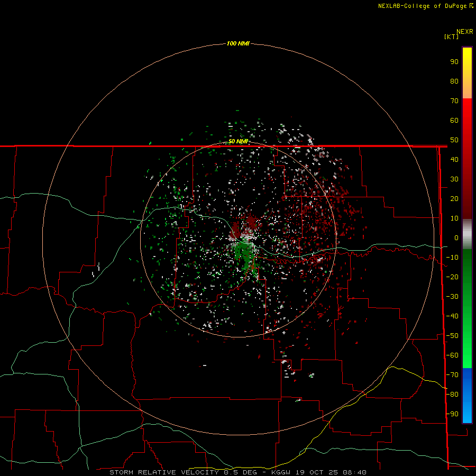This screenshot has height=476, width=476.
Task: Click the 20 value on the velocity scale
Action: click(454, 199)
